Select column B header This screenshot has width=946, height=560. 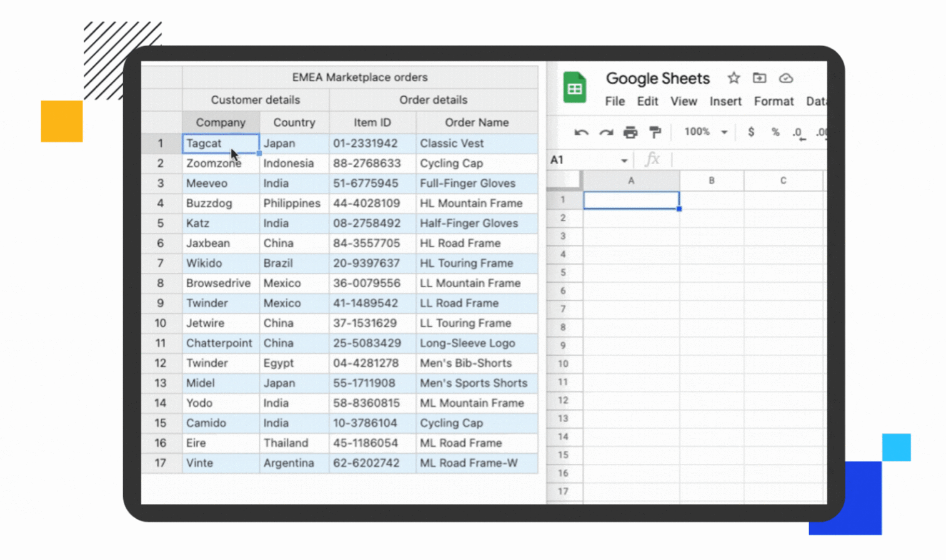point(711,180)
